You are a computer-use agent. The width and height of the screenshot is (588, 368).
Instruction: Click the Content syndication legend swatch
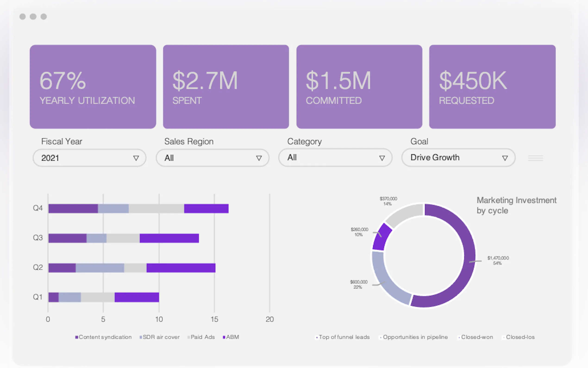click(77, 337)
